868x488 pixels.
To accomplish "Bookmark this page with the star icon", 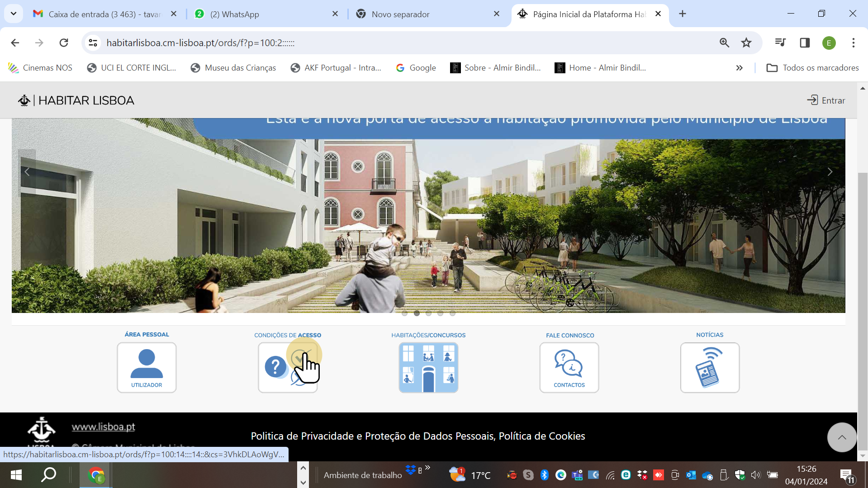I will (746, 43).
